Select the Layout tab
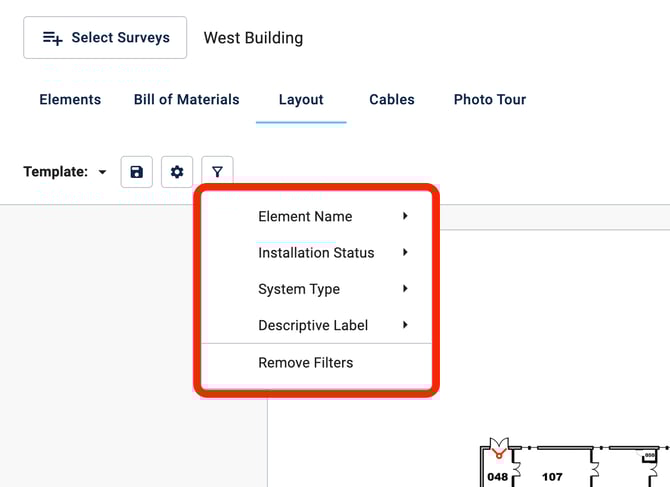 (301, 100)
